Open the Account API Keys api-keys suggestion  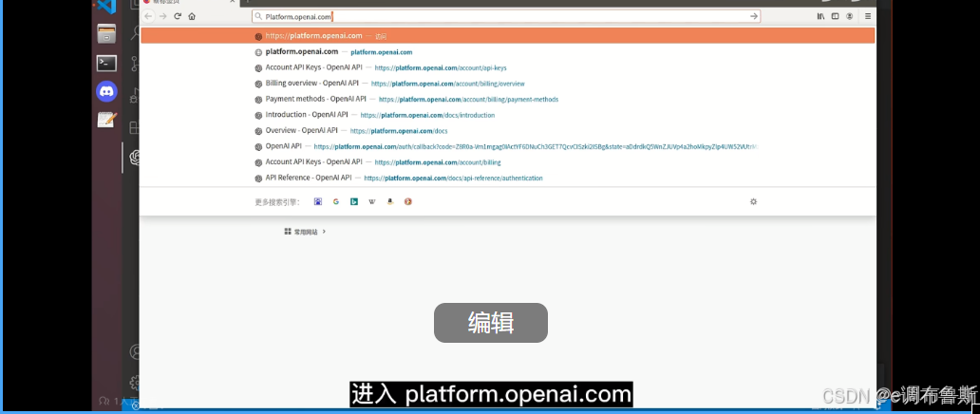click(x=507, y=67)
